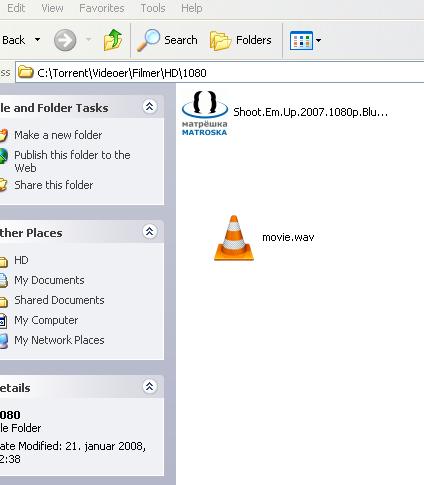Select the Matroska Shoot.Em.Up video file

285,113
